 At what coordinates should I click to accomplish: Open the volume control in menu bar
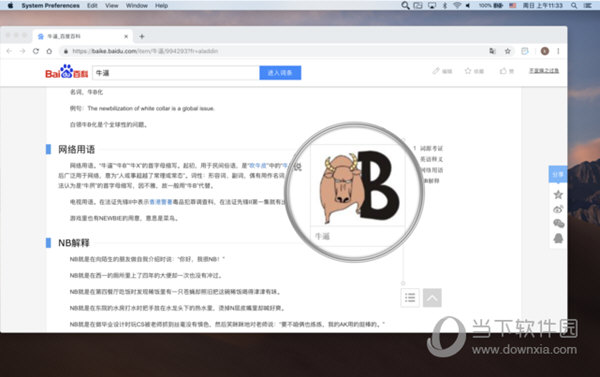coord(468,5)
